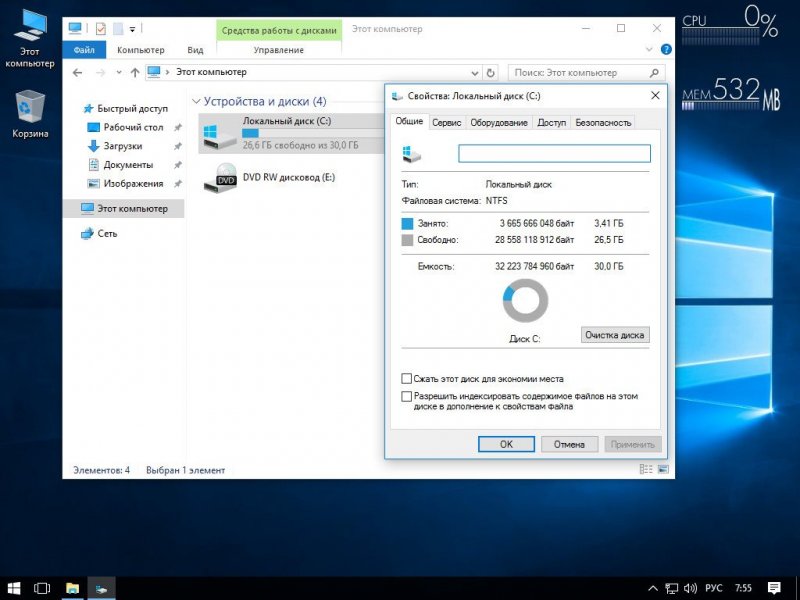
Task: Click the gray Свободно color square
Action: [407, 240]
